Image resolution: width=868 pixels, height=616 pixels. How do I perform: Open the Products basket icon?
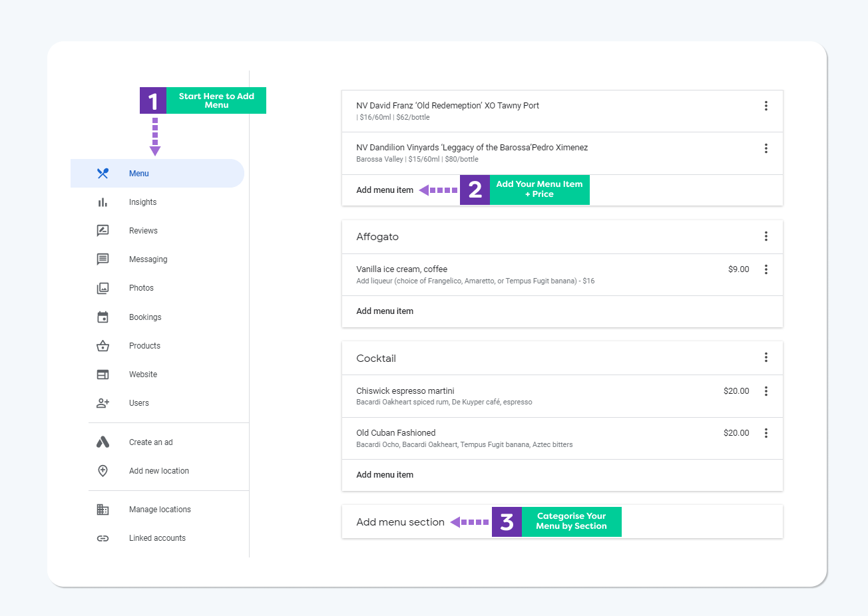point(103,346)
